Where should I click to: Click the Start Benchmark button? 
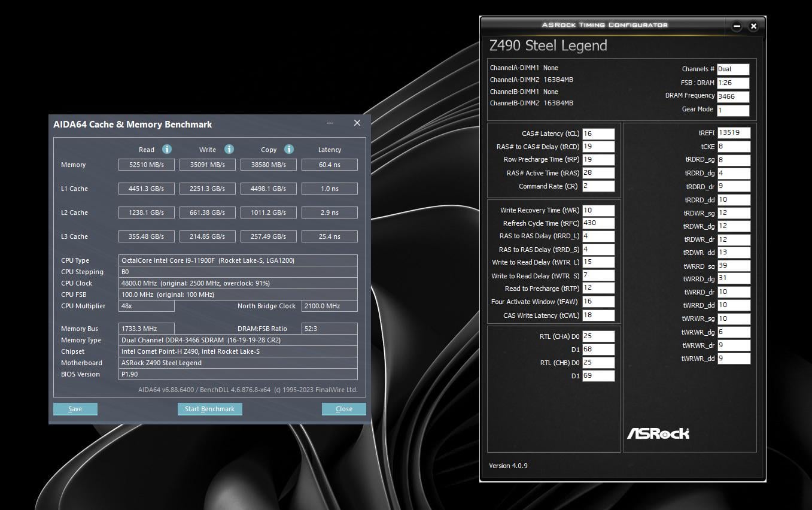pos(209,409)
